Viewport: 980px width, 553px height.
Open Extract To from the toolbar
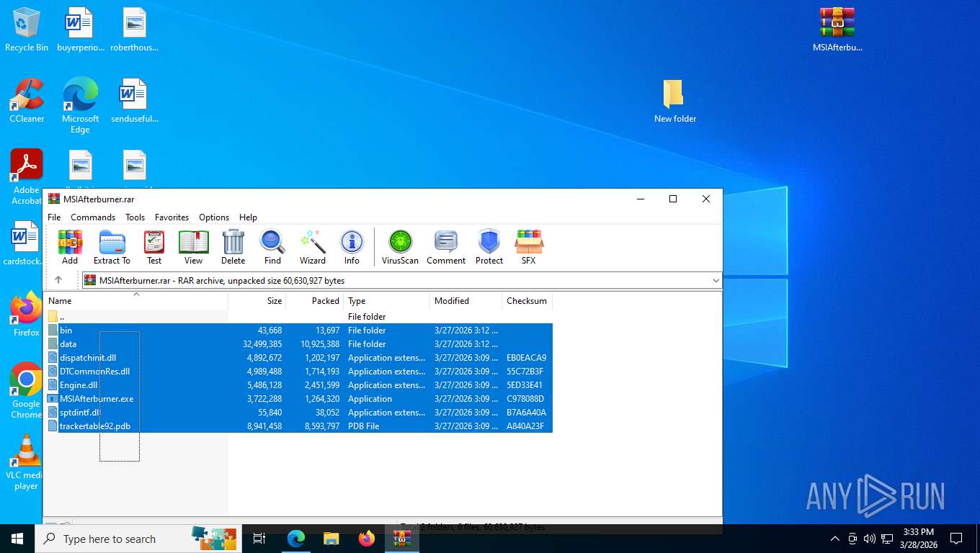point(112,248)
